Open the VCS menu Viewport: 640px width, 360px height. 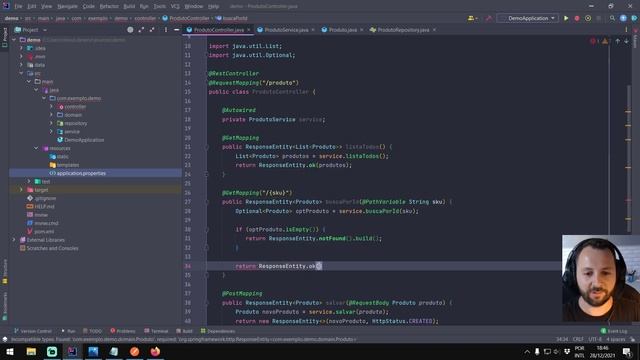(x=175, y=7)
